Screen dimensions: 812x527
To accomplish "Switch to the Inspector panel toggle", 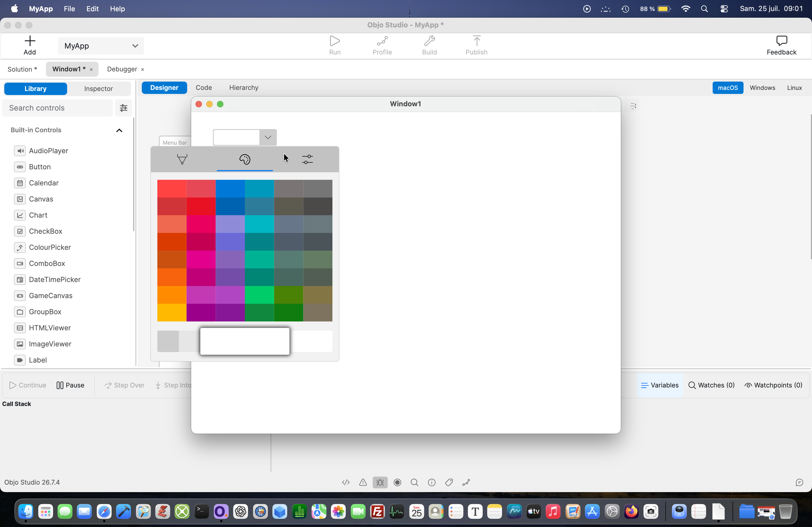I will (x=98, y=89).
